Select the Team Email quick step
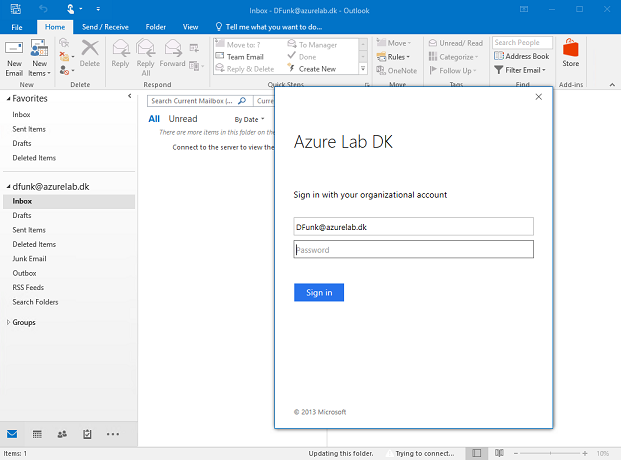Screen dimensions: 621x460 pyautogui.click(x=240, y=57)
